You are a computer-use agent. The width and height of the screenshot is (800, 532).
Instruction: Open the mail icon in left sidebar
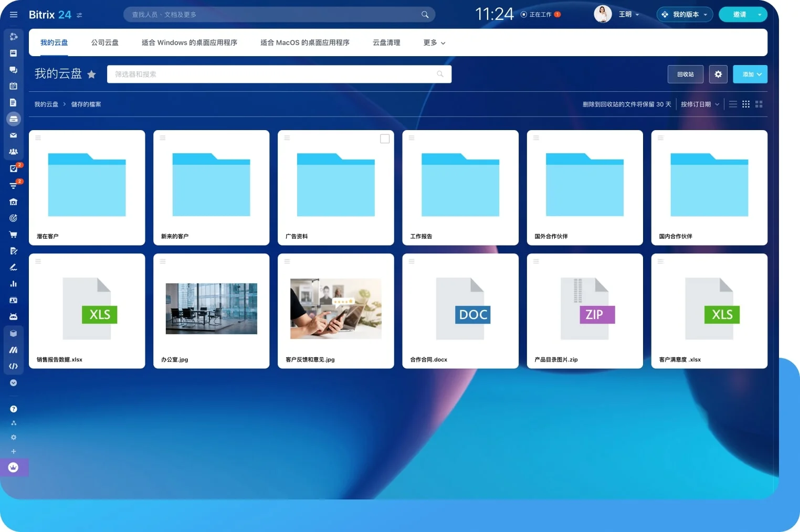[14, 135]
